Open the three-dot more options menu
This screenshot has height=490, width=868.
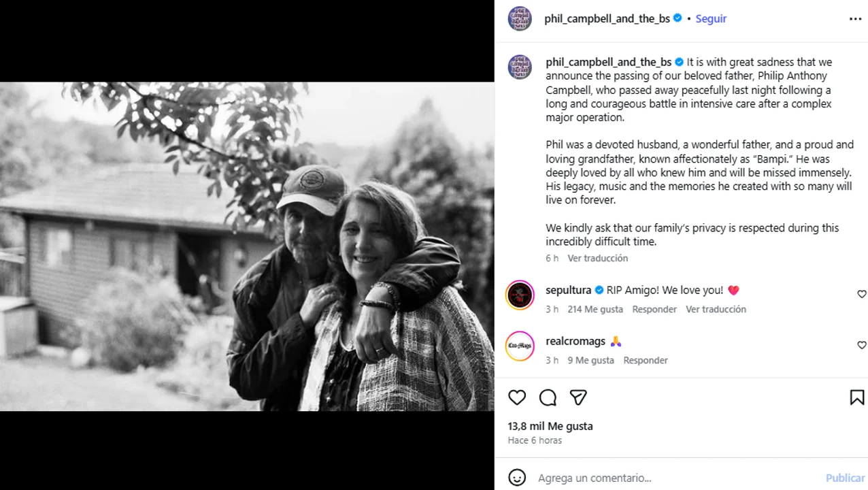[855, 19]
